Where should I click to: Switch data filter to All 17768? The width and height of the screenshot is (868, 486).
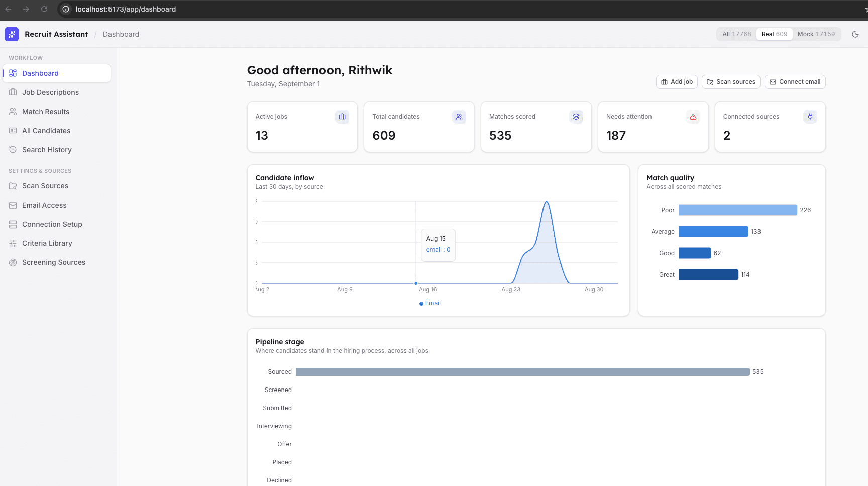pyautogui.click(x=736, y=34)
